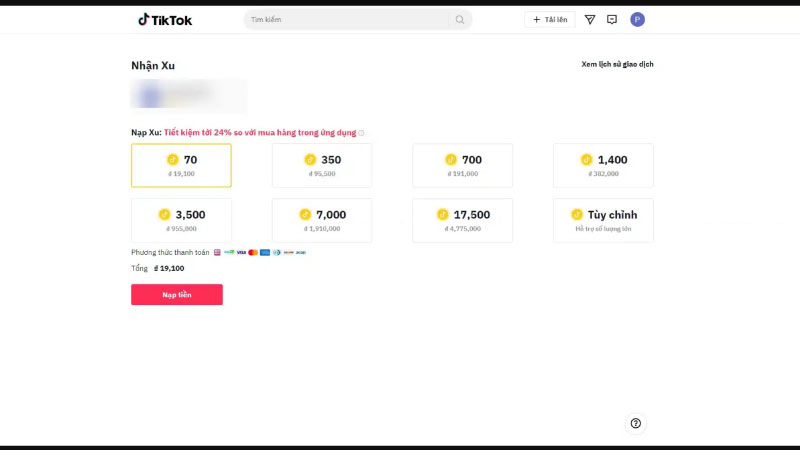Select the 70 coins package
Image resolution: width=800 pixels, height=450 pixels.
(x=181, y=165)
